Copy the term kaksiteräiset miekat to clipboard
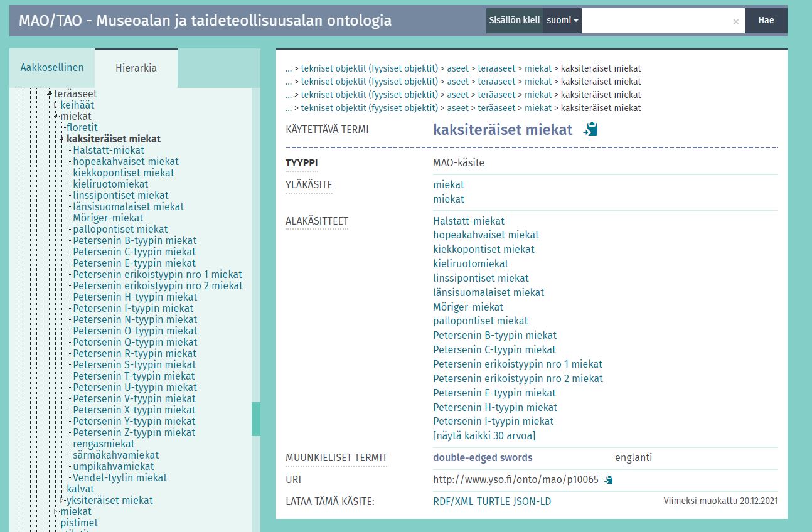The image size is (812, 532). [590, 129]
